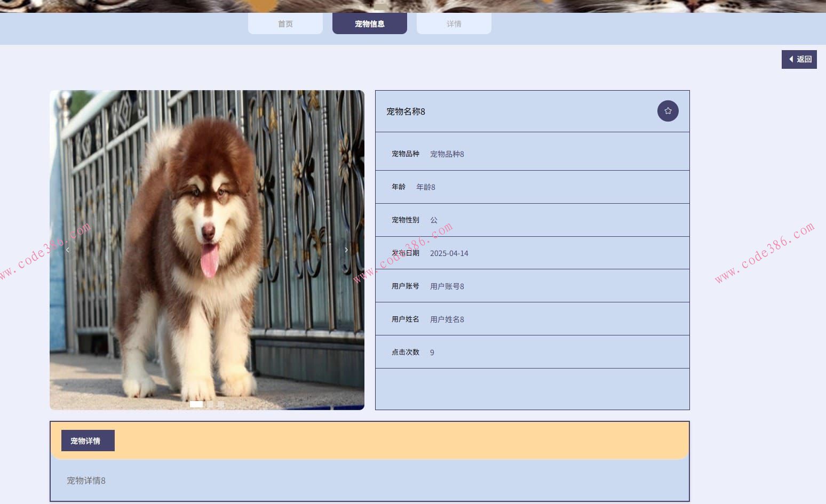Switch to the 详情 tab
The width and height of the screenshot is (826, 504).
pyautogui.click(x=454, y=24)
